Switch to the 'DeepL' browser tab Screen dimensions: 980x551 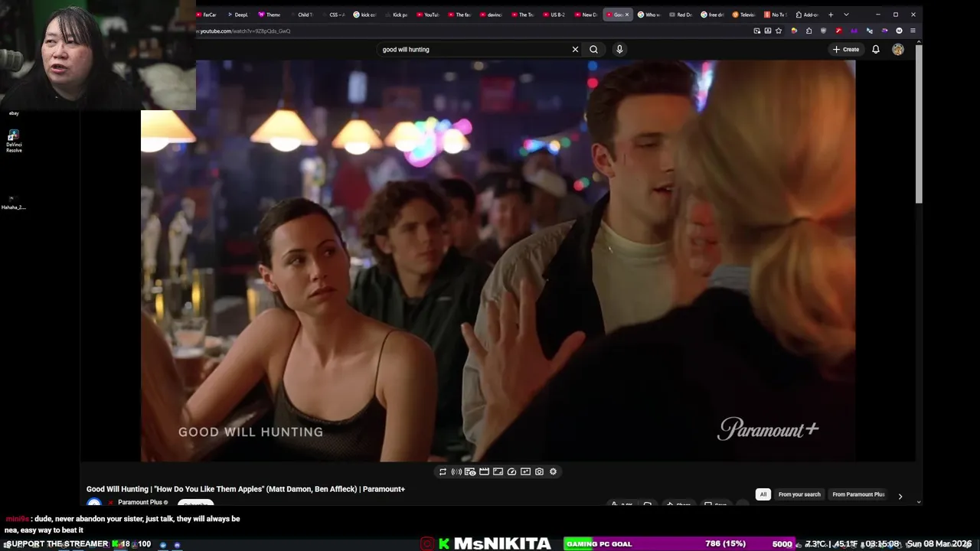tap(238, 15)
